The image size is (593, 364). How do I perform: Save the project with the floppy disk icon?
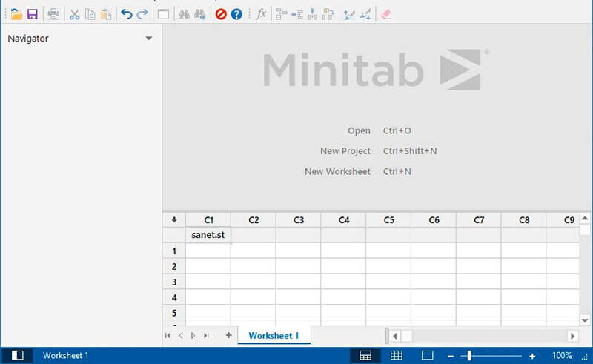tap(33, 14)
